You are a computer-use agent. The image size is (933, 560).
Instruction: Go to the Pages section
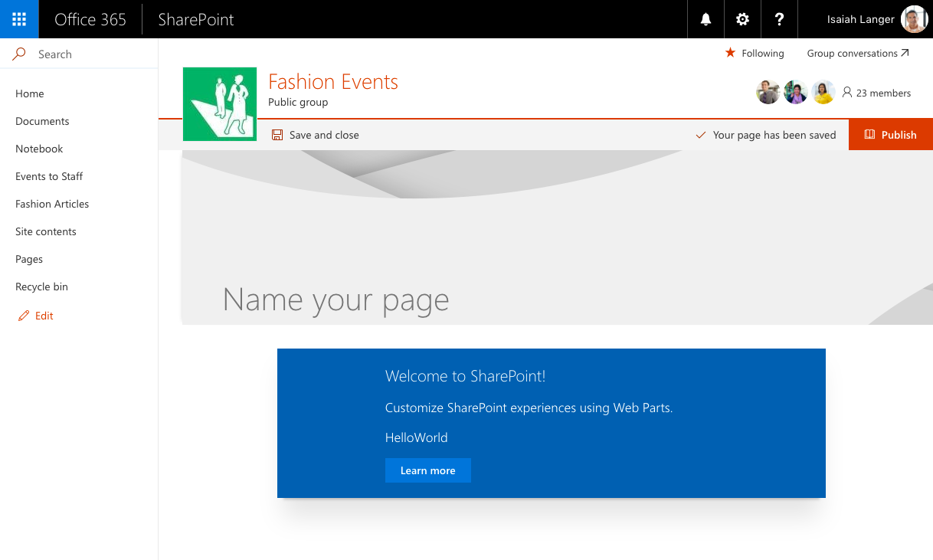pyautogui.click(x=28, y=258)
